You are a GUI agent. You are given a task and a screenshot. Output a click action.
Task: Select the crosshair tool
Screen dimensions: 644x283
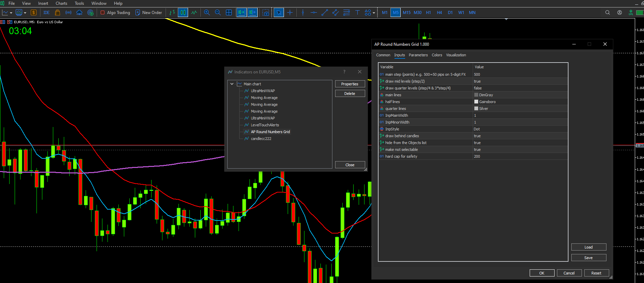[x=290, y=13]
